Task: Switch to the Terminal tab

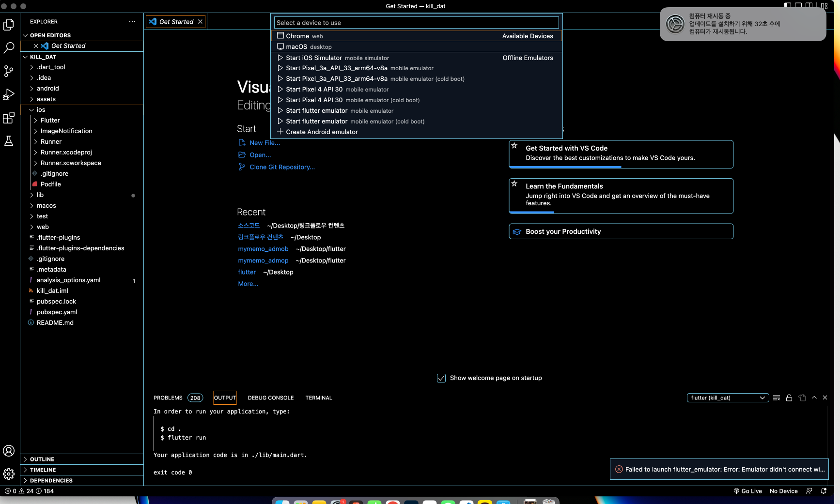Action: (x=319, y=398)
